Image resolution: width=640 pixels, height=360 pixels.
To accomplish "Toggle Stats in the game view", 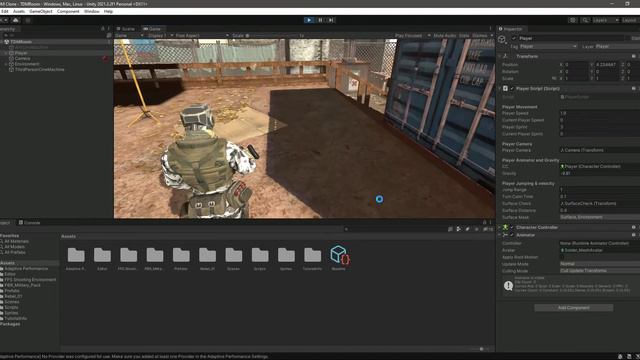I will [464, 36].
